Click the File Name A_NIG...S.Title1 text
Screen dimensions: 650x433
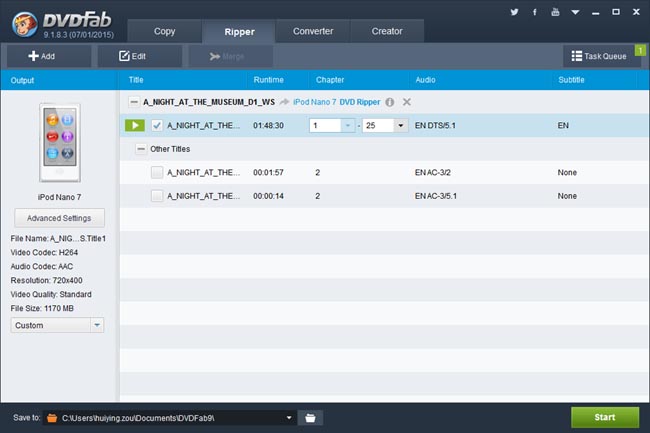pos(58,239)
